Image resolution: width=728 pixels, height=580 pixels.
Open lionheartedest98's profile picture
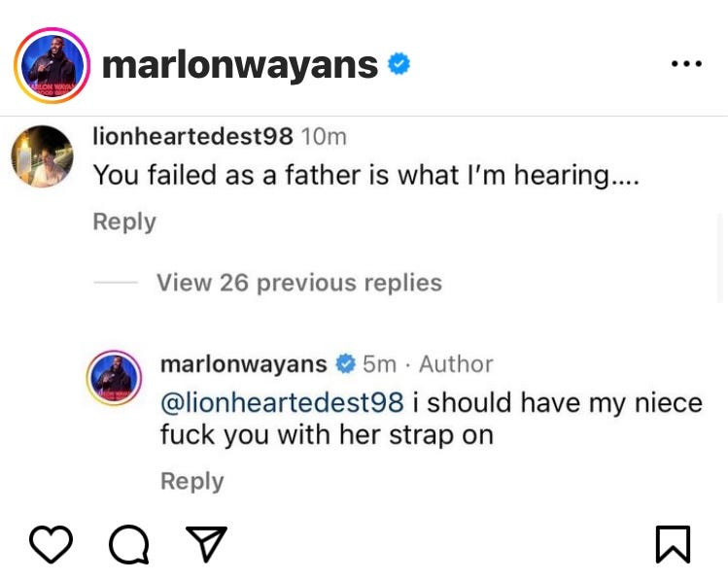tap(42, 156)
